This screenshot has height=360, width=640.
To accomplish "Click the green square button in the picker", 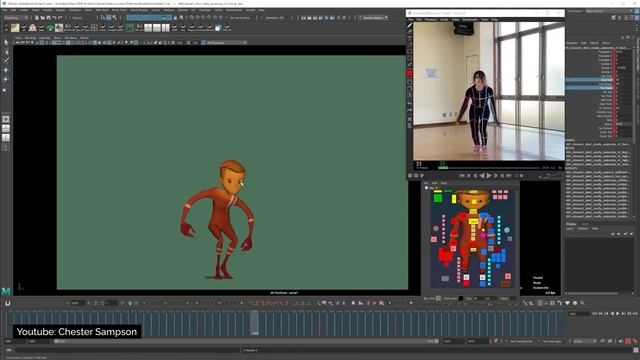I will point(438,198).
